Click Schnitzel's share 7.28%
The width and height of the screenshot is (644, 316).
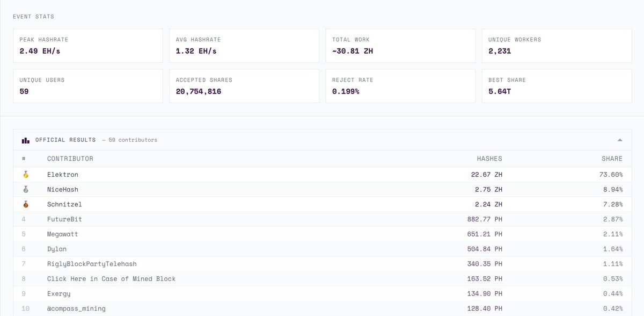613,204
